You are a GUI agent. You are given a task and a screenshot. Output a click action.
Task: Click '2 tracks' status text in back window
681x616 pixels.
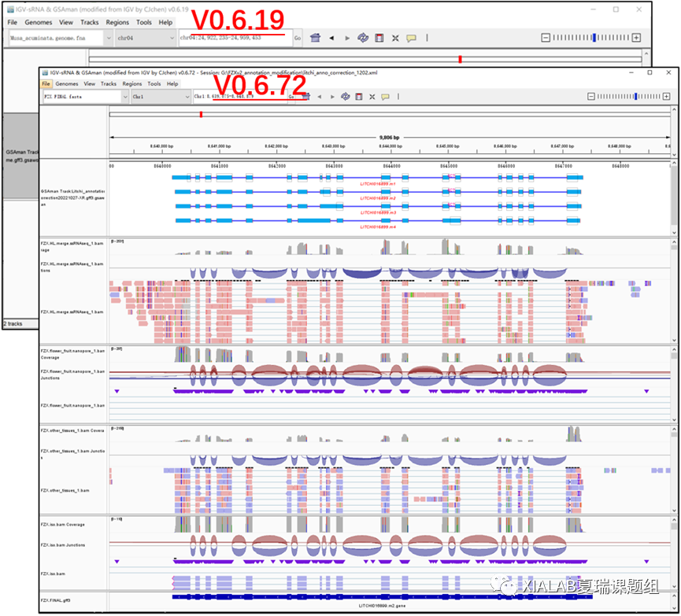click(x=13, y=324)
